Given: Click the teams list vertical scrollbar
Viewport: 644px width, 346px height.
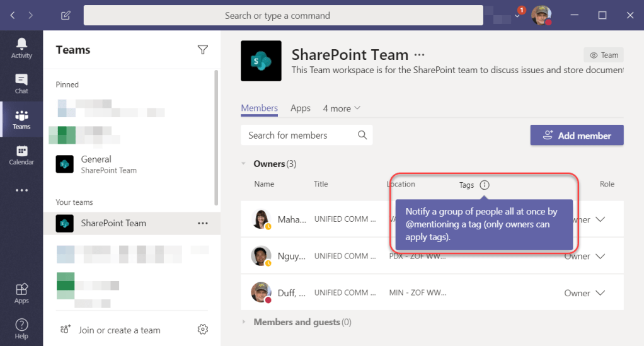Looking at the screenshot, I should (x=216, y=137).
